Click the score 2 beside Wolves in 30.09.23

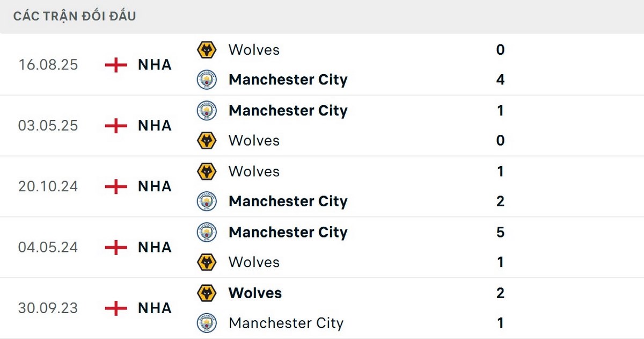pyautogui.click(x=500, y=293)
